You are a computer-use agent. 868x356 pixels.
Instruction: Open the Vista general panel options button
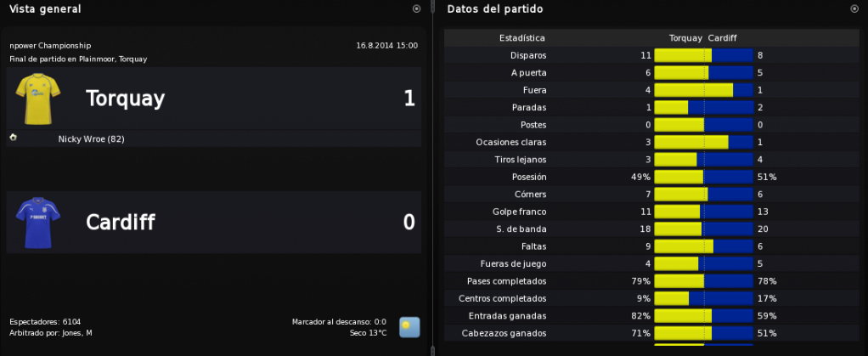click(417, 8)
